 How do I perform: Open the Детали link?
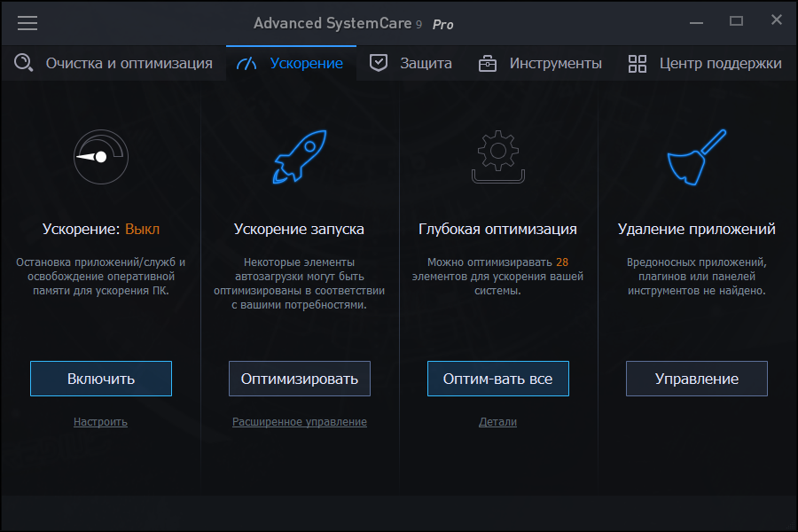click(497, 421)
